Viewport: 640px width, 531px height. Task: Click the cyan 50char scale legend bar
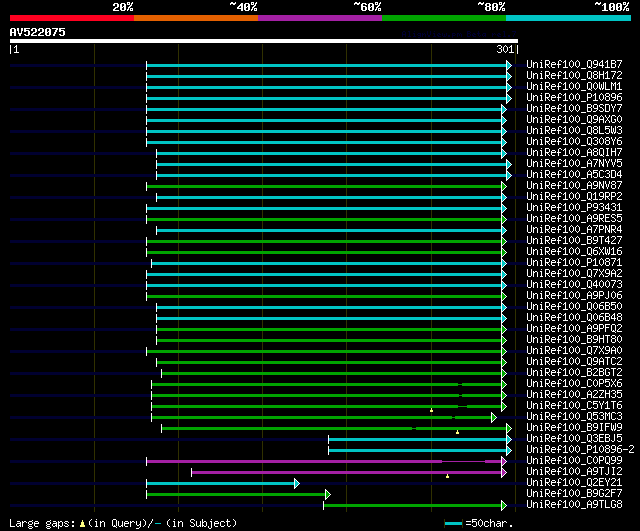tap(453, 523)
